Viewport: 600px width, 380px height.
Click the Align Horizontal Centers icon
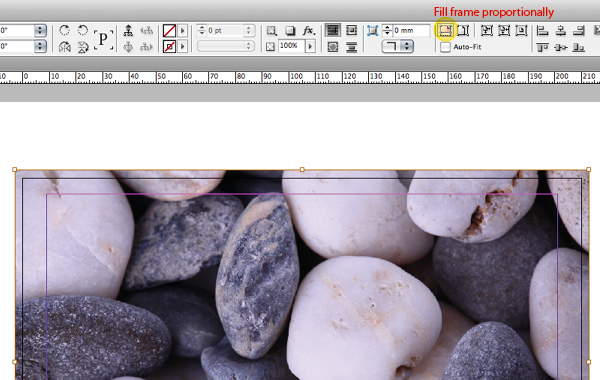click(561, 30)
